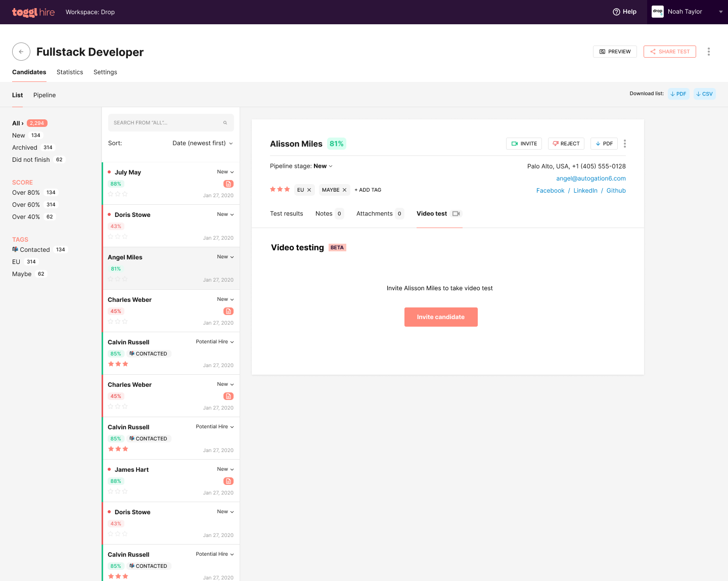Remove the MAYBE tag from Alisson Miles
Screen dimensions: 728x581
(345, 190)
